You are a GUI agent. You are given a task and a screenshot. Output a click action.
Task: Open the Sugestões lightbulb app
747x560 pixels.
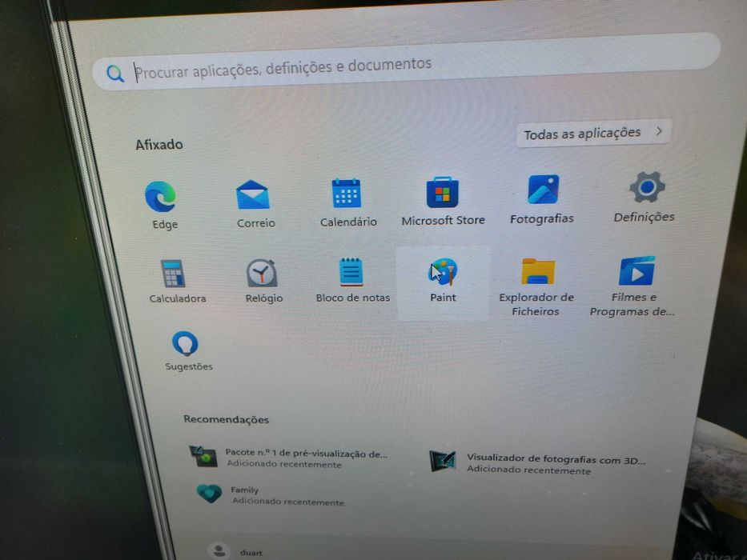[x=187, y=351]
